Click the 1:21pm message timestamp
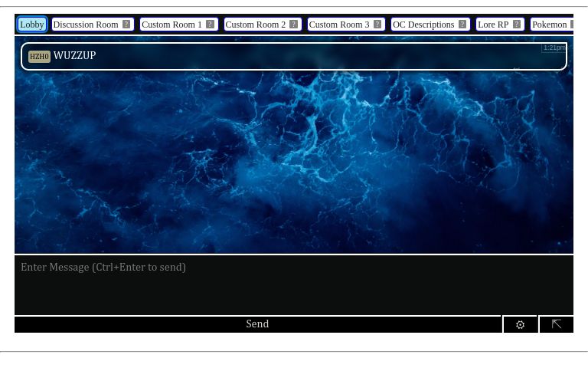 tap(554, 48)
